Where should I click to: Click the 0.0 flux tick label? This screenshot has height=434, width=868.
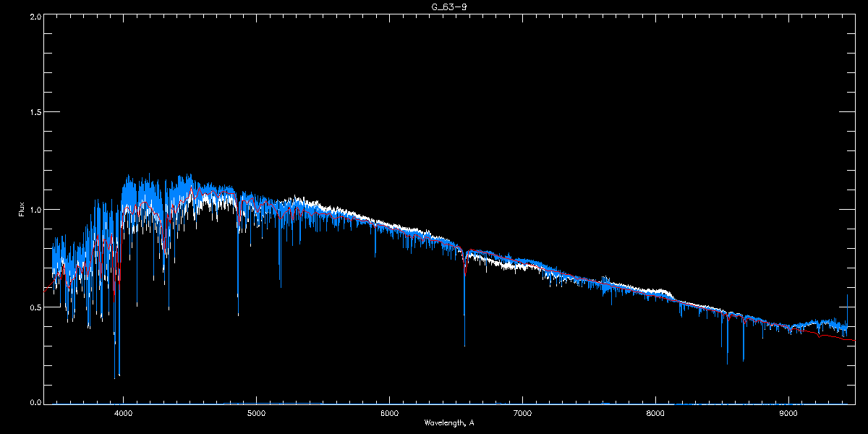tap(35, 402)
